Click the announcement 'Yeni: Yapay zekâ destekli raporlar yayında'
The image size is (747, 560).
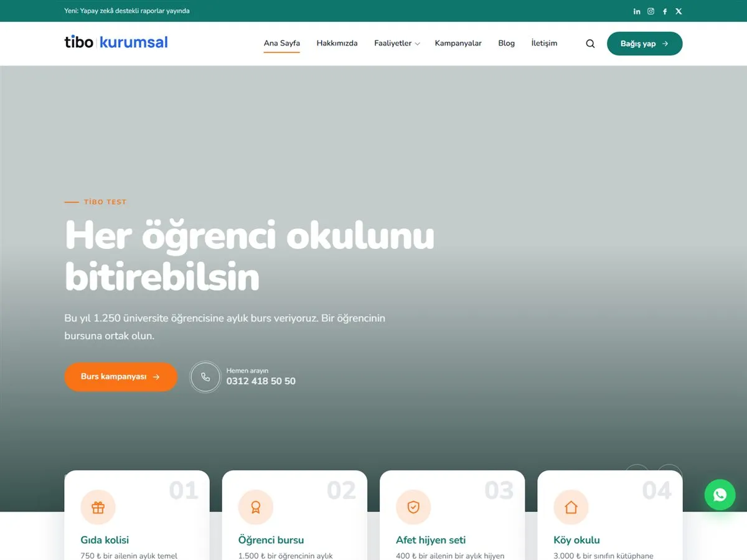(x=127, y=11)
